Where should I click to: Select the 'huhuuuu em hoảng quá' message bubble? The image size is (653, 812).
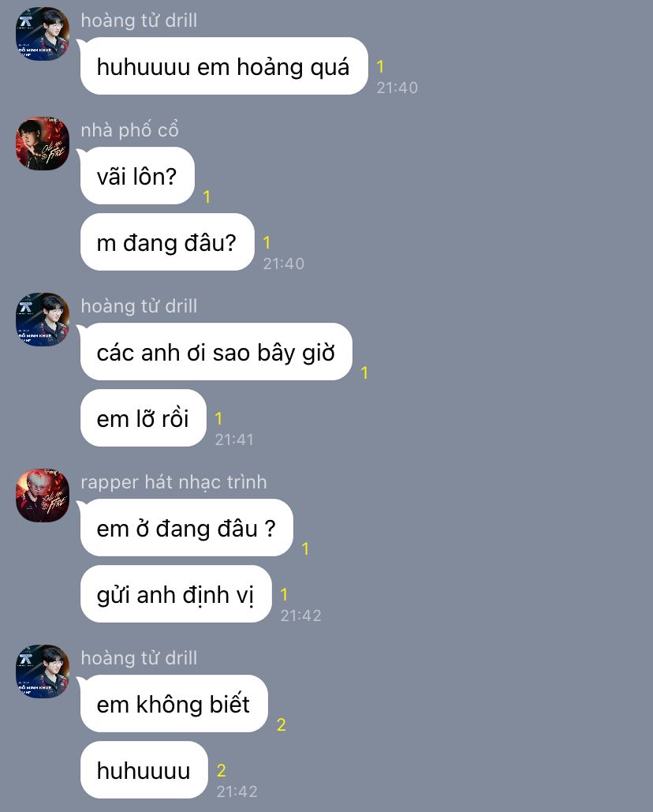coord(224,66)
